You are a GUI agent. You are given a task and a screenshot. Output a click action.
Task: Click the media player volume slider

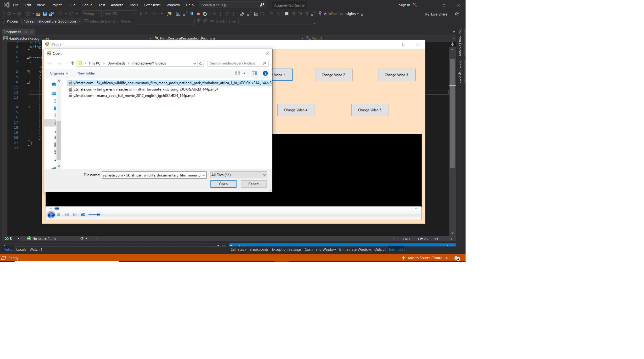(x=98, y=215)
